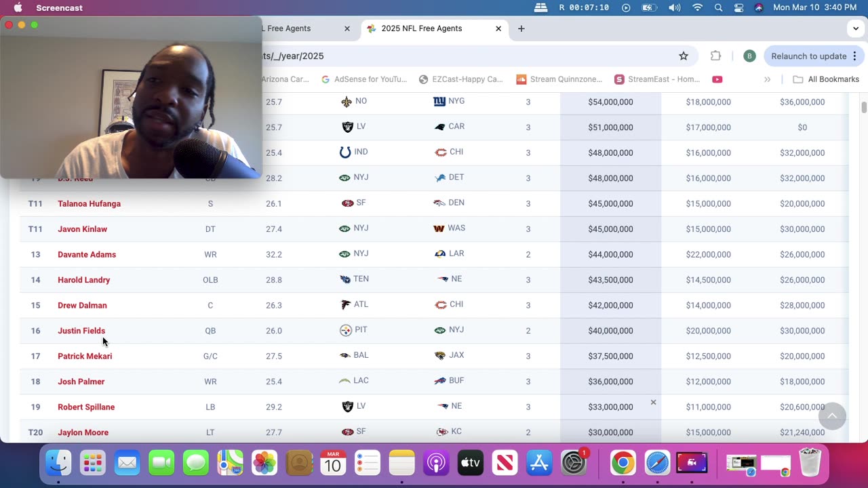Screen dimensions: 868x488
Task: Open the YouTube bookmark icon
Action: tap(717, 79)
